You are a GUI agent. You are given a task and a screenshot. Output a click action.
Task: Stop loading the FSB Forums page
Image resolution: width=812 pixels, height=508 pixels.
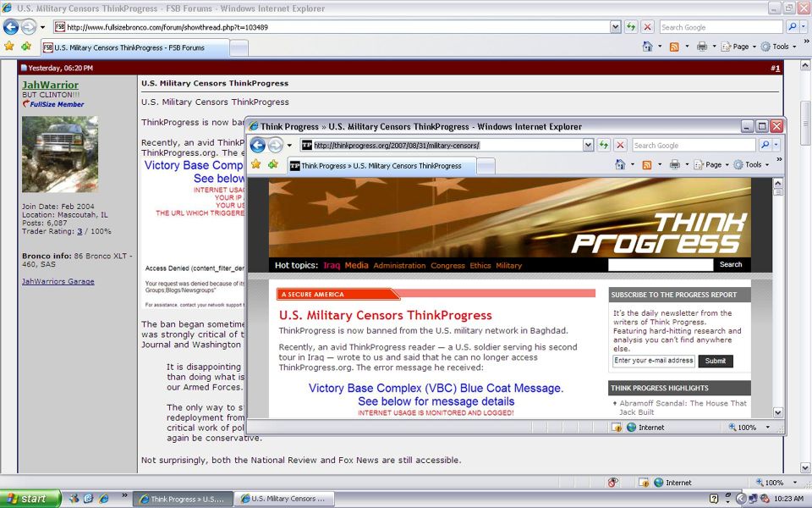[x=647, y=27]
